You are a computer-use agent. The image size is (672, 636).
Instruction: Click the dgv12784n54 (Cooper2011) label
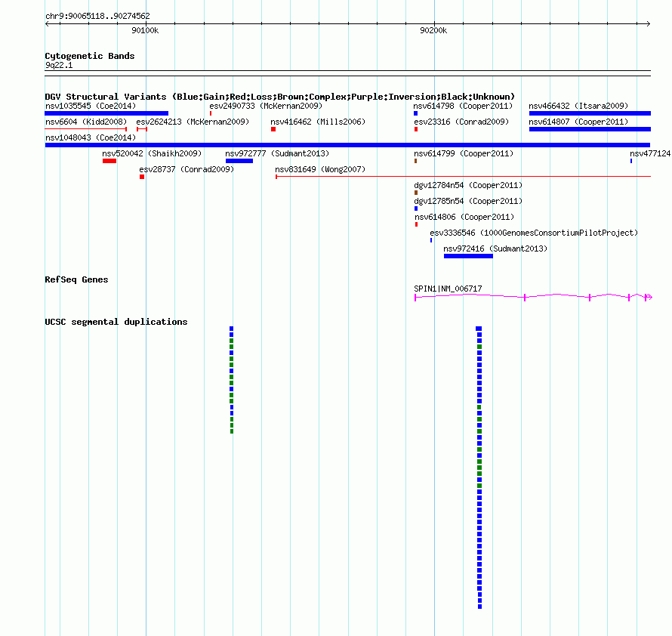tap(468, 185)
